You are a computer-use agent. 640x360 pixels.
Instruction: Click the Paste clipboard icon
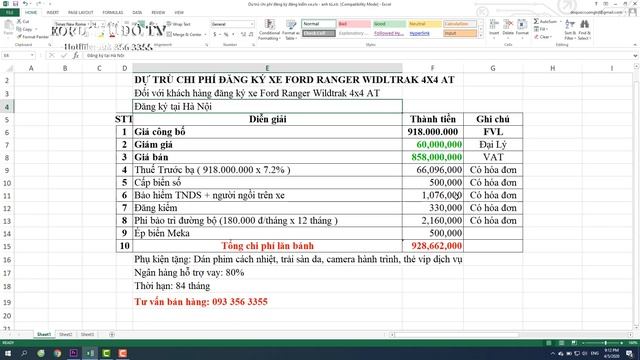coord(8,28)
